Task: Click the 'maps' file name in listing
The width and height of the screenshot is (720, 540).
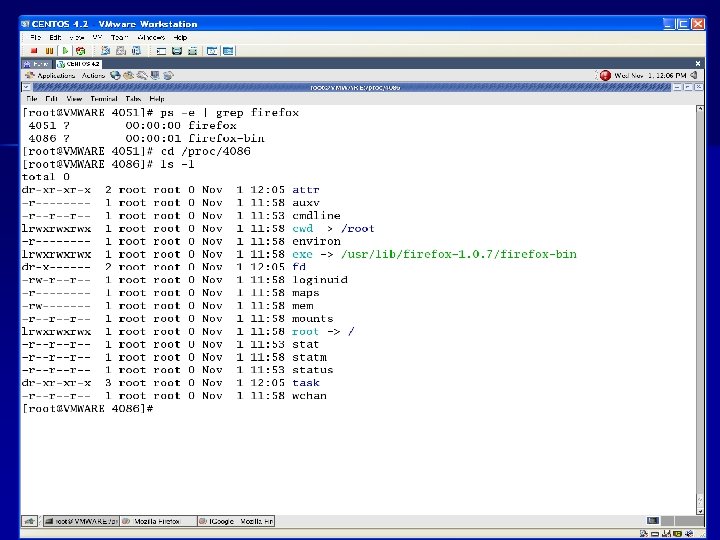Action: pyautogui.click(x=305, y=292)
